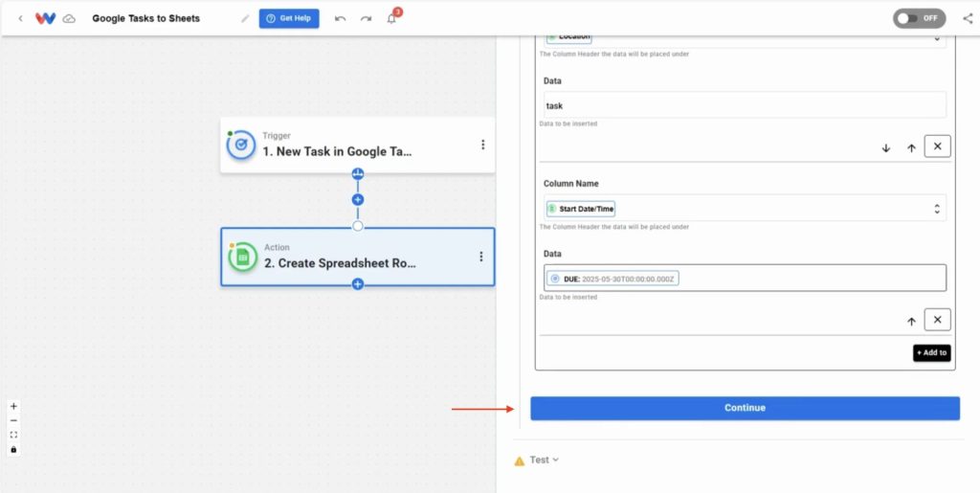Screen dimensions: 980x493
Task: Redo the last change
Action: click(366, 19)
